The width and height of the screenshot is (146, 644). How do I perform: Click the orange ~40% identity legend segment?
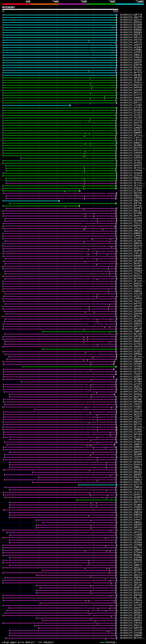pos(45,4)
